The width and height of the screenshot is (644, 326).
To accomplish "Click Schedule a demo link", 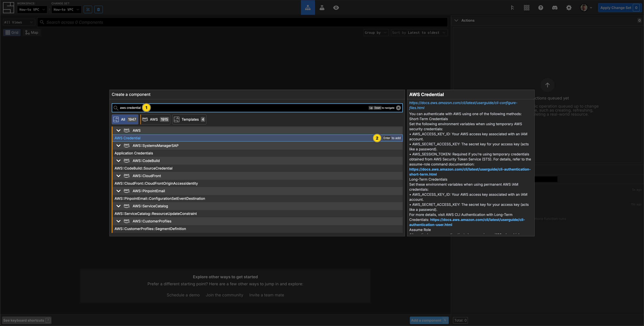I will click(183, 295).
